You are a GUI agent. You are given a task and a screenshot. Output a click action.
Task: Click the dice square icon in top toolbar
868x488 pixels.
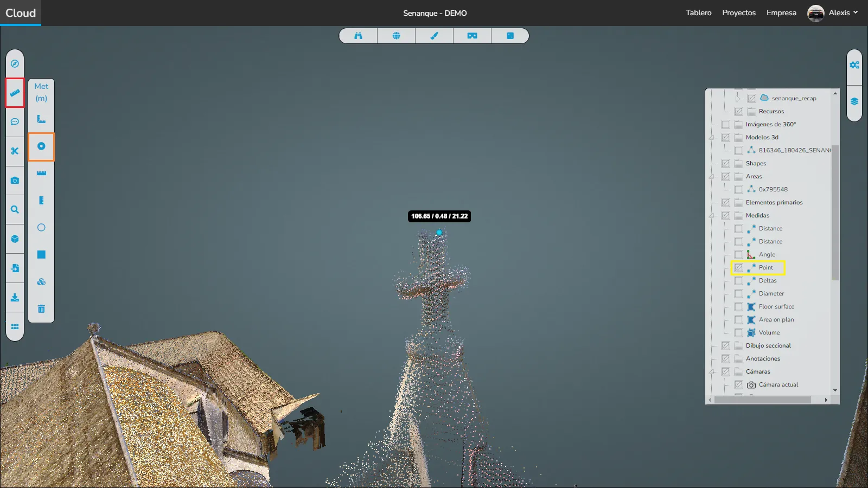click(510, 36)
